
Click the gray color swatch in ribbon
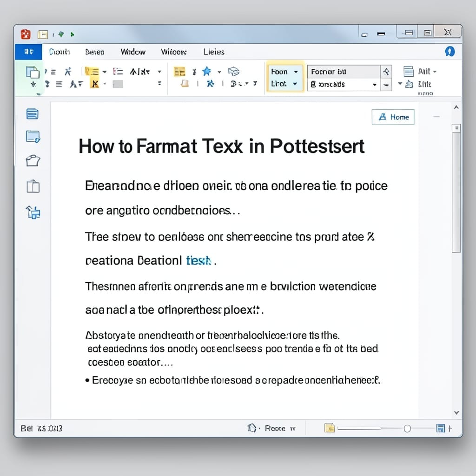[118, 84]
